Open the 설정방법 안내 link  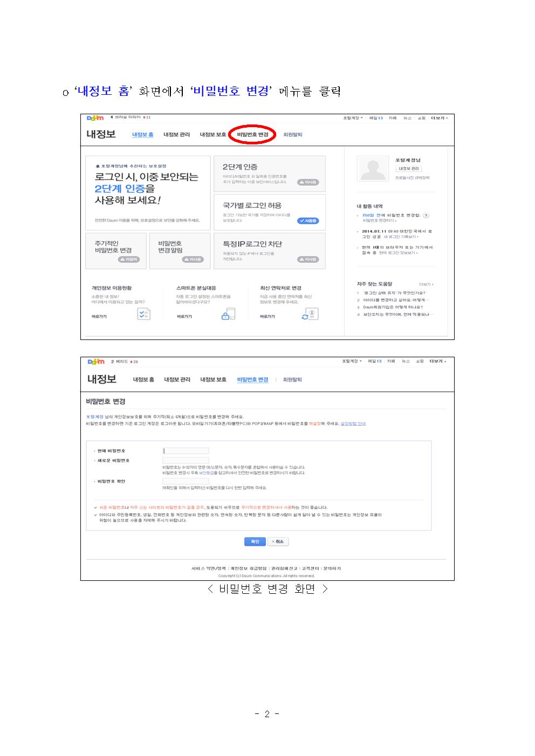(x=353, y=424)
